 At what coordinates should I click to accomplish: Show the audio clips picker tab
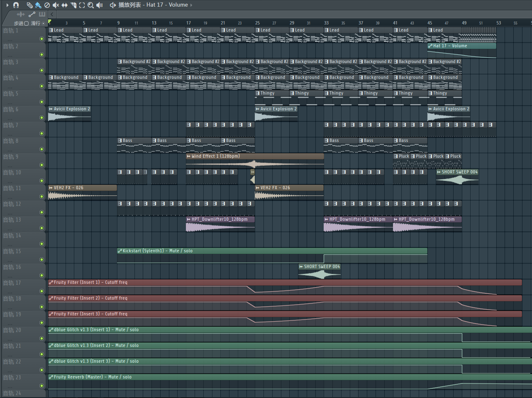tap(21, 15)
